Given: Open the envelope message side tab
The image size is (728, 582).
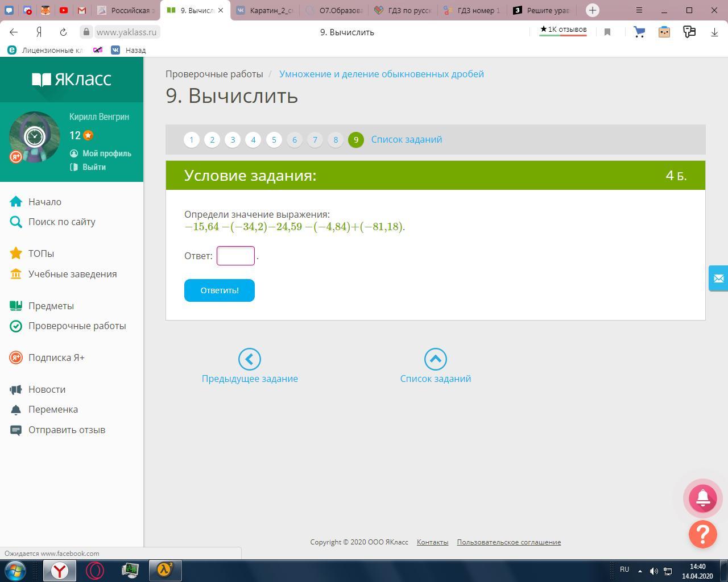Looking at the screenshot, I should [718, 278].
